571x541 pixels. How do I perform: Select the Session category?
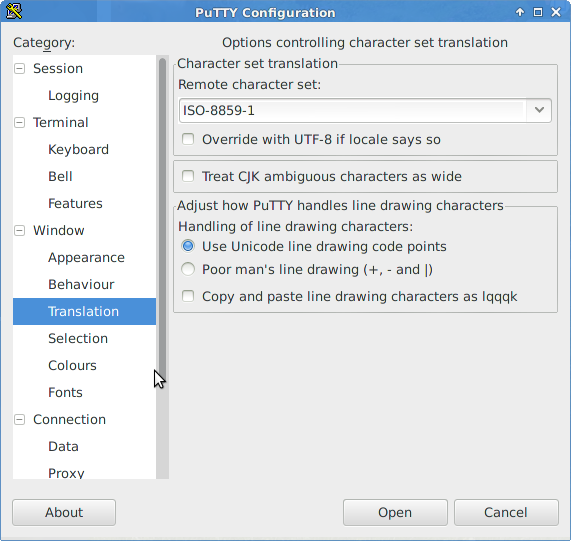pyautogui.click(x=58, y=68)
